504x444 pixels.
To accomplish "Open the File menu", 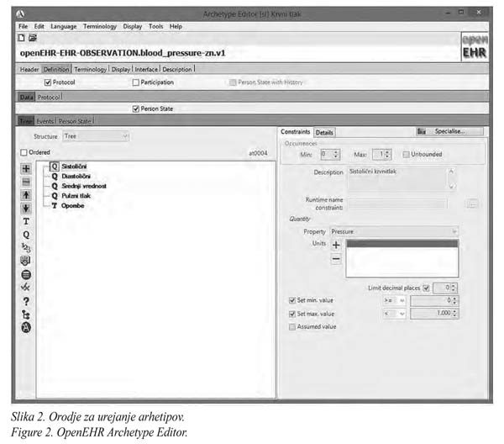I will 23,26.
